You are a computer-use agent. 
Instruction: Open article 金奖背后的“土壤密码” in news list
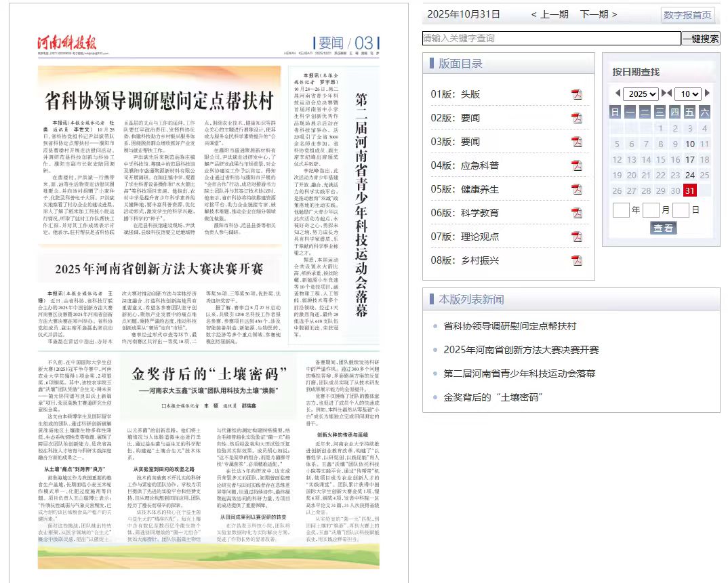coord(493,397)
